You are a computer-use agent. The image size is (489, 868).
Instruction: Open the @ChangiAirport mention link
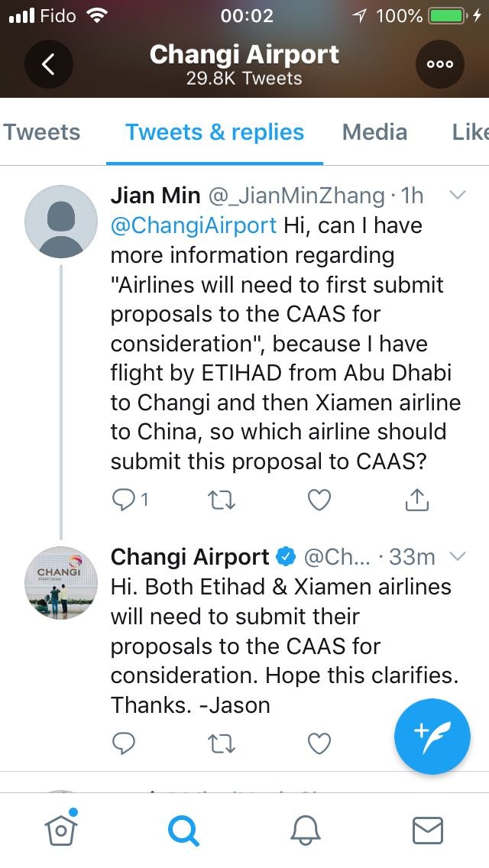tap(194, 225)
